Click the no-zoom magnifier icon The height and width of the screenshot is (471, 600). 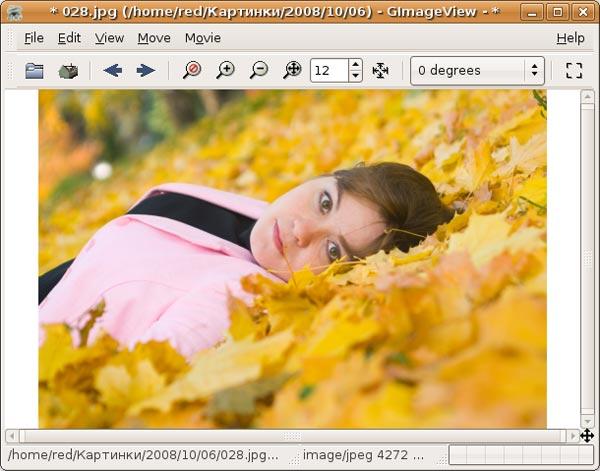click(x=192, y=70)
